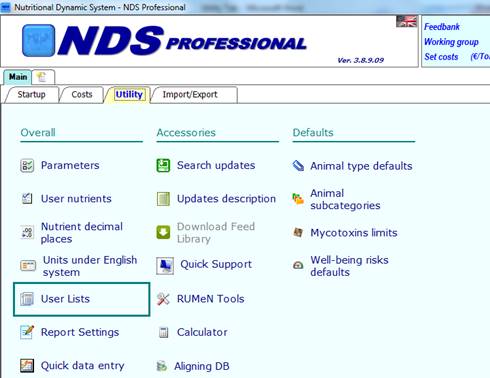Switch to the Startup tab
This screenshot has width=490, height=378.
(x=32, y=95)
